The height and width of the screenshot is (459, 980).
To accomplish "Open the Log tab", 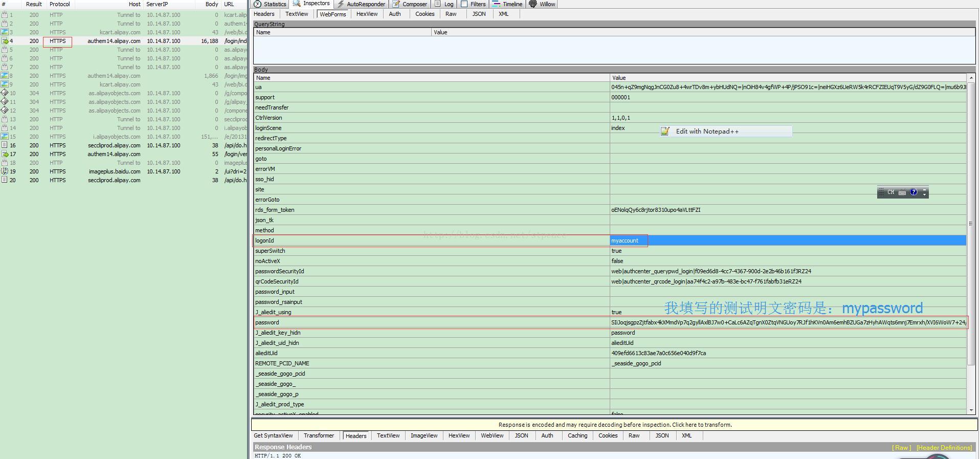I will click(444, 4).
